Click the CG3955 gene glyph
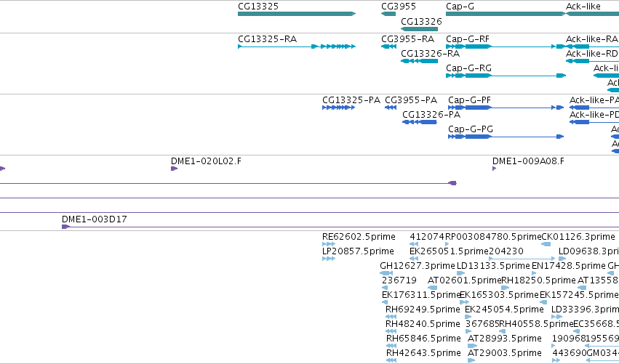 (388, 14)
